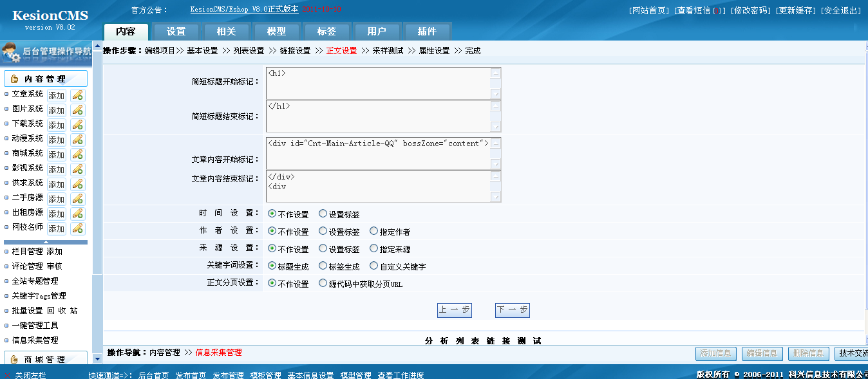Viewport: 868px width, 379px height.
Task: Click pencil icon beside 网校名师
Action: pos(77,228)
